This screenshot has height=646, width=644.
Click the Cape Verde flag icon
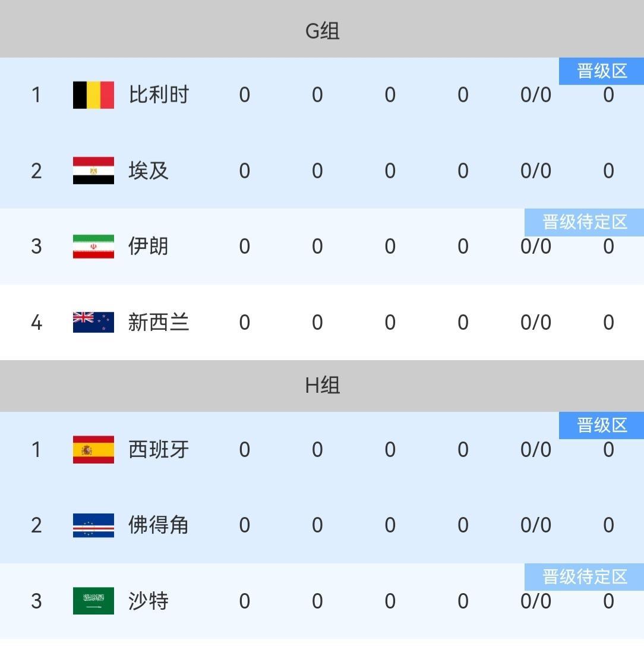point(93,525)
